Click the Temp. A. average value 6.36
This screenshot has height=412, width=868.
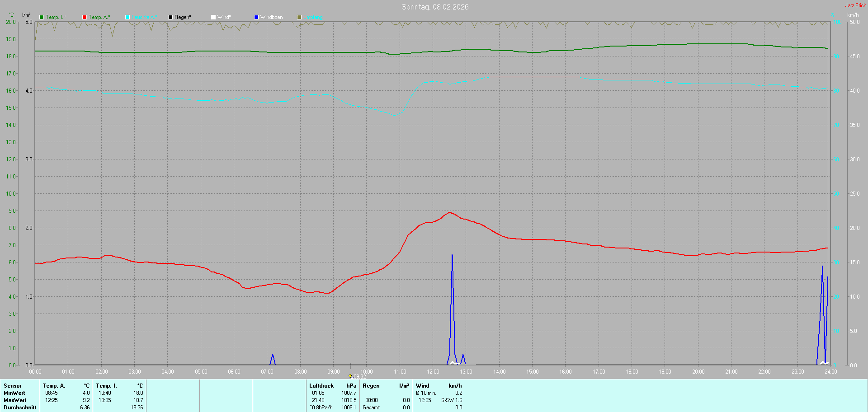85,407
